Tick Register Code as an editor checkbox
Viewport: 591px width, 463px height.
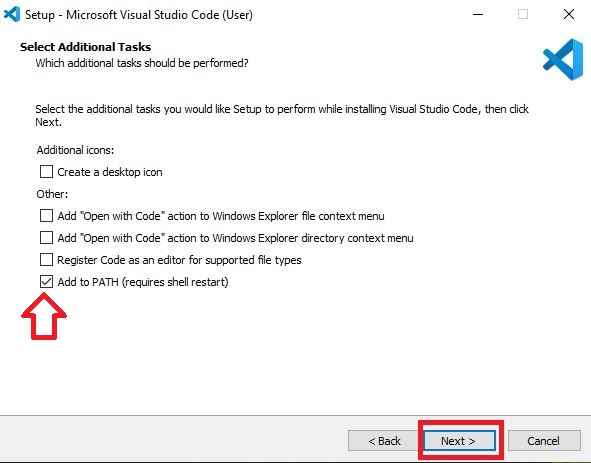pyautogui.click(x=46, y=259)
